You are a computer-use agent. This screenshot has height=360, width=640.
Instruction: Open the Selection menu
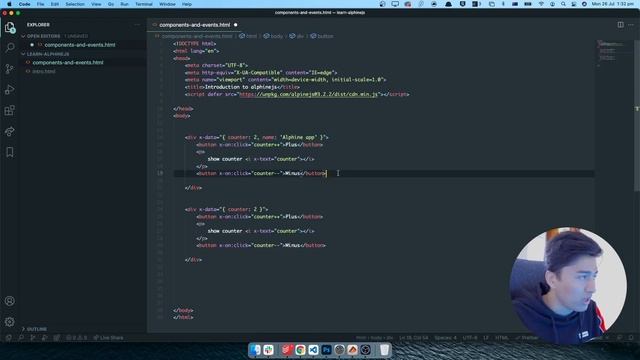(x=75, y=4)
